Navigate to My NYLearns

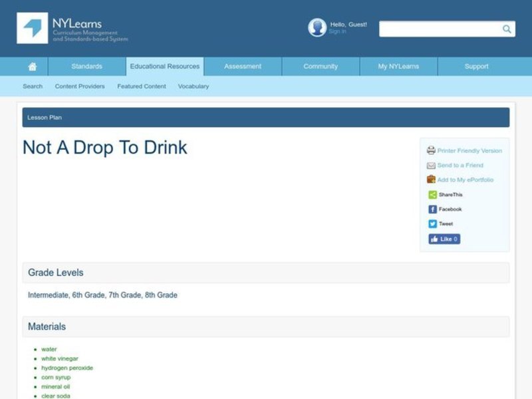tap(398, 66)
